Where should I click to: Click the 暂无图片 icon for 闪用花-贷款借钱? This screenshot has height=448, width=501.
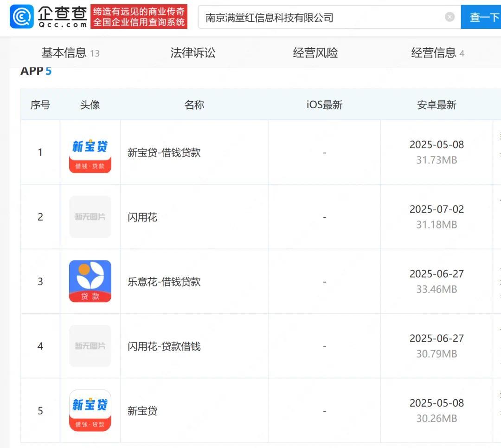[x=90, y=346]
